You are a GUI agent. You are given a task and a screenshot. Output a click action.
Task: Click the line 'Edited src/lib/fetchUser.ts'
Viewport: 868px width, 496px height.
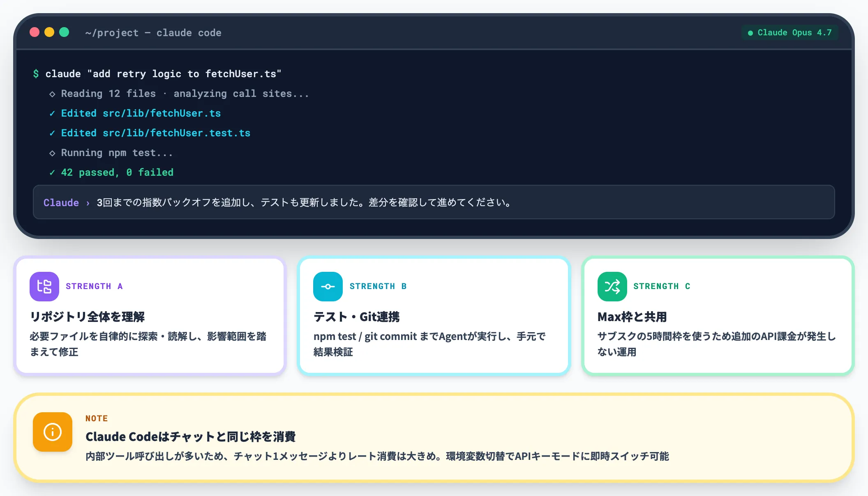(141, 113)
